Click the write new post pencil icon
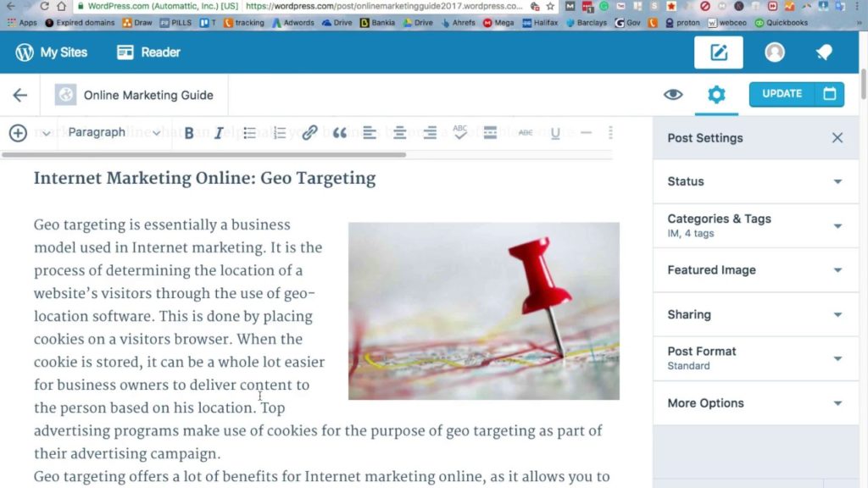This screenshot has width=868, height=488. tap(719, 53)
